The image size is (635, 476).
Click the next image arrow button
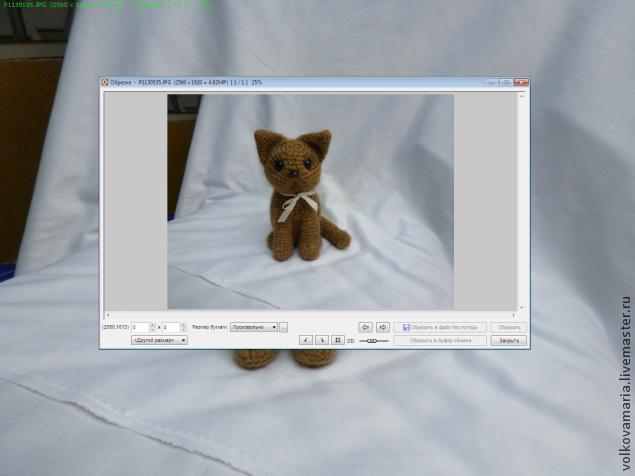pos(321,340)
